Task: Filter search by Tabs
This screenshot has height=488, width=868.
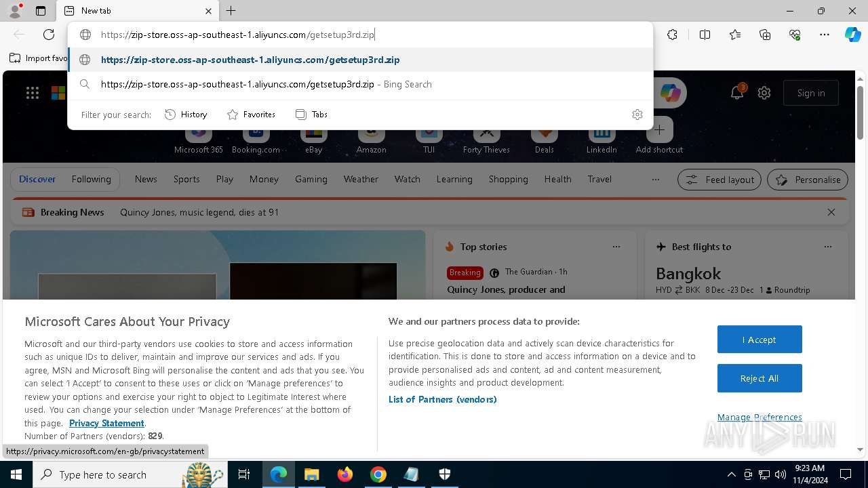Action: click(312, 115)
